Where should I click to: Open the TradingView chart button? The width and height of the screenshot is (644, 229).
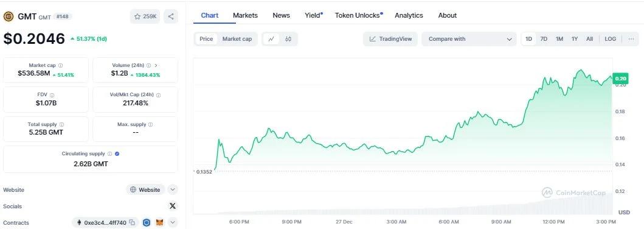[390, 39]
